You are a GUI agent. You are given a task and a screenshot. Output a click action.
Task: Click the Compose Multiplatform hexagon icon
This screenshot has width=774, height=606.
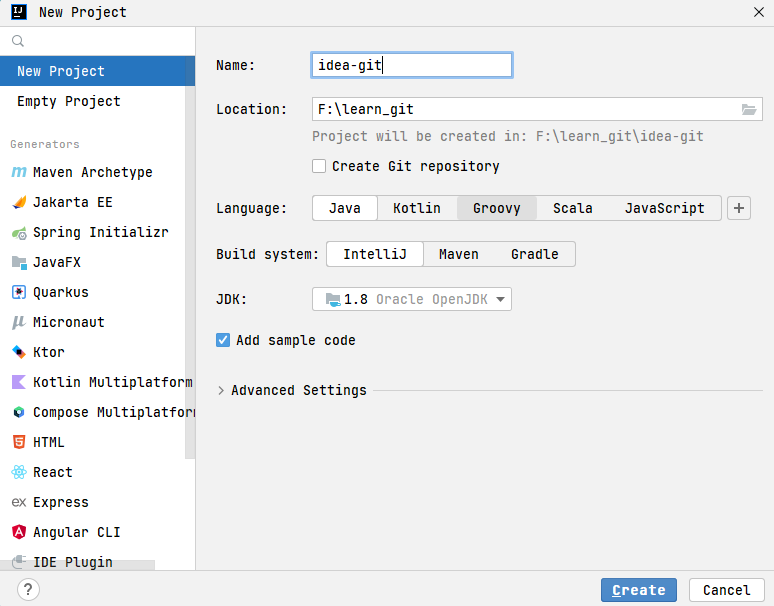click(19, 413)
